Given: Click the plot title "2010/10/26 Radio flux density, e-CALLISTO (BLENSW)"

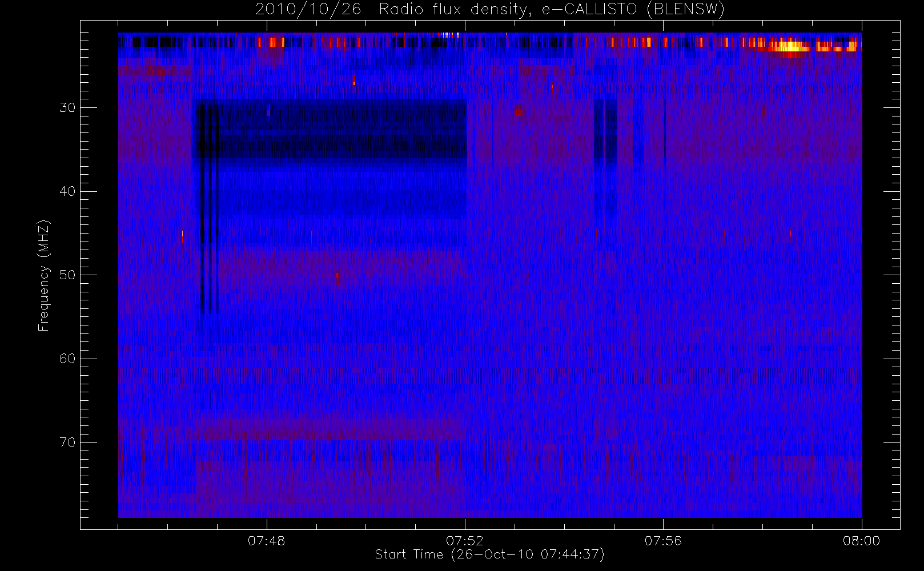Looking at the screenshot, I should click(490, 10).
